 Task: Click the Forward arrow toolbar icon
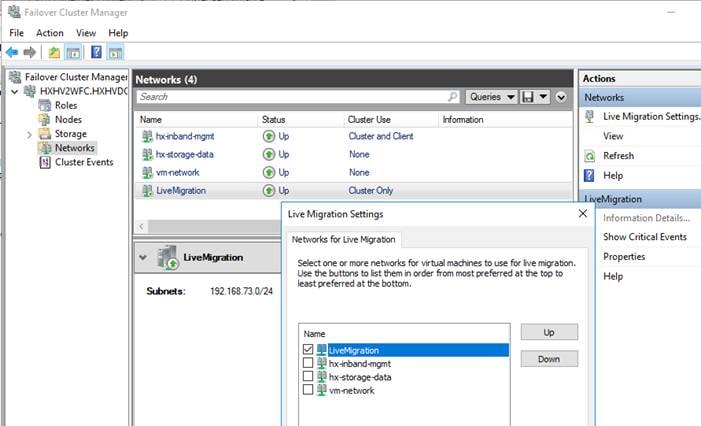pyautogui.click(x=30, y=52)
